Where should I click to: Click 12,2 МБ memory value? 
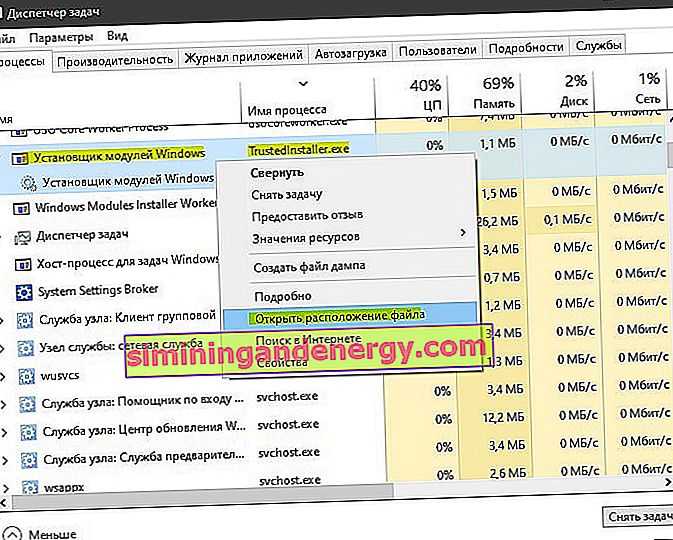coord(503,417)
